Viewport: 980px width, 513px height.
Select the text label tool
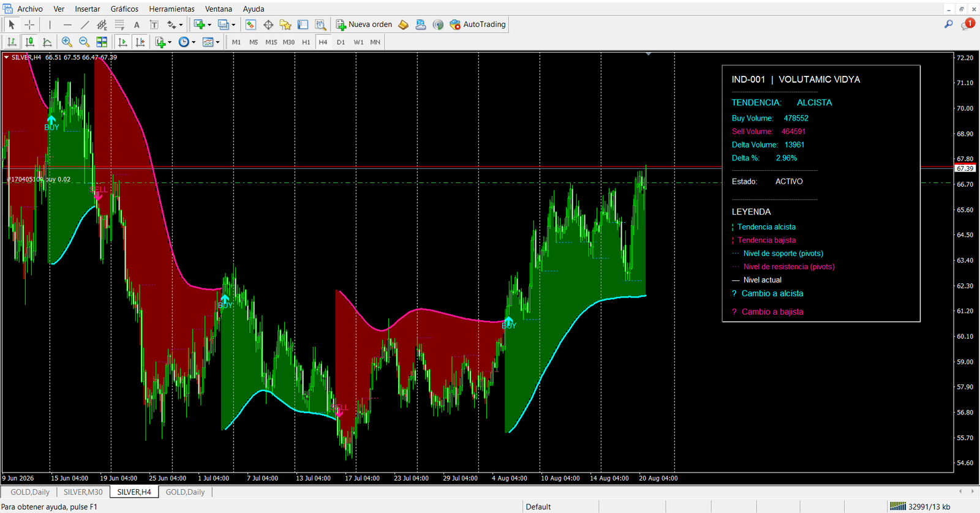click(154, 24)
